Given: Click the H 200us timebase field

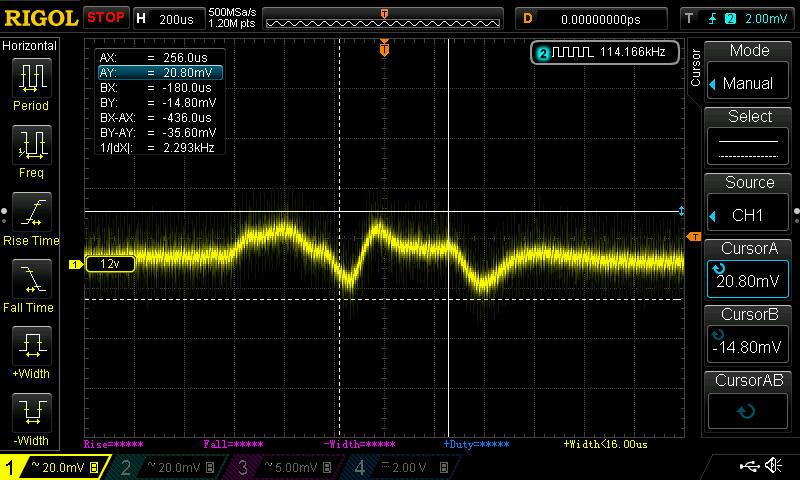Looking at the screenshot, I should click(166, 19).
